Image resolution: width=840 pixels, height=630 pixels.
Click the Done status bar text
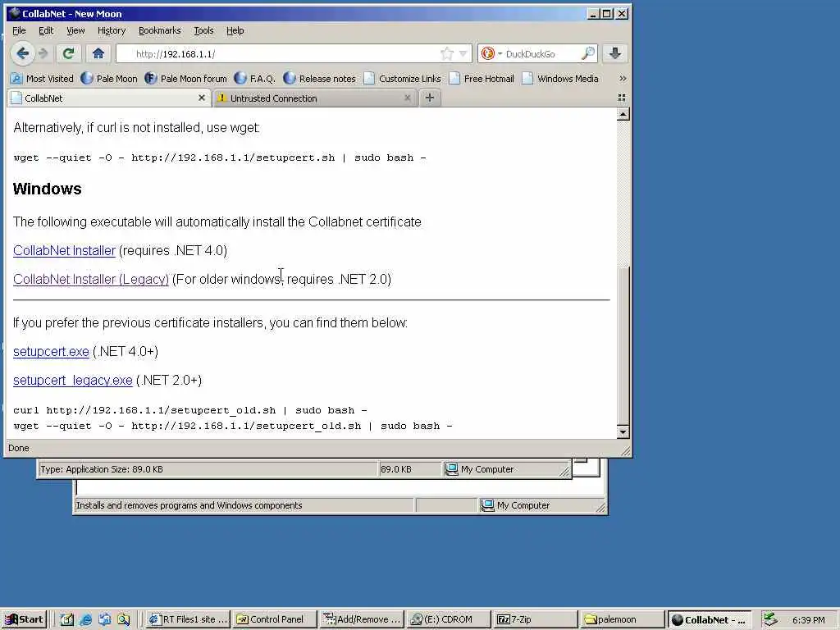click(19, 448)
